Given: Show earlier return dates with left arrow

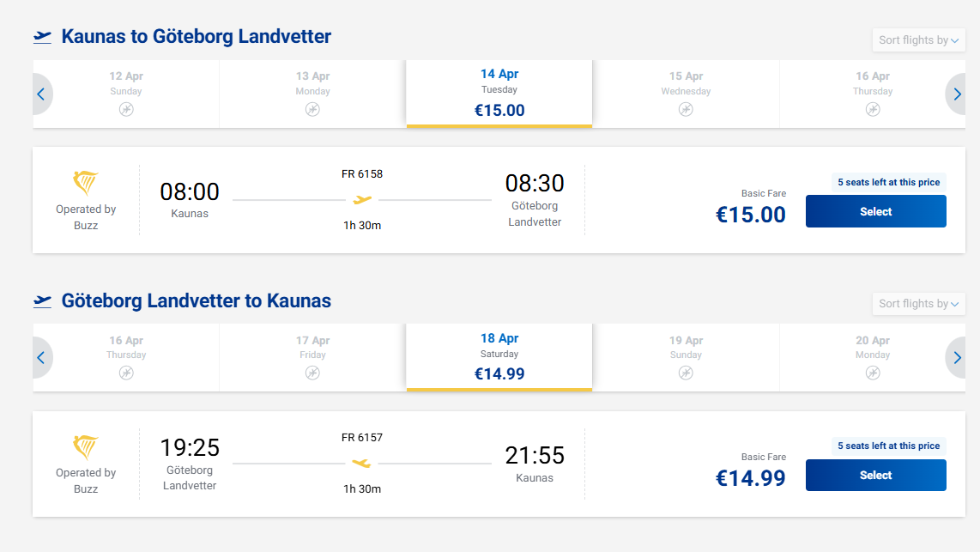Looking at the screenshot, I should 40,358.
